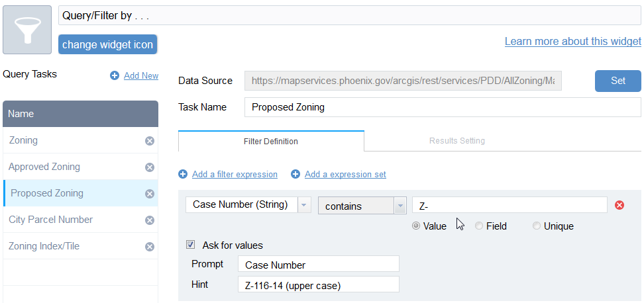Remove the Zoning query task

pyautogui.click(x=150, y=141)
